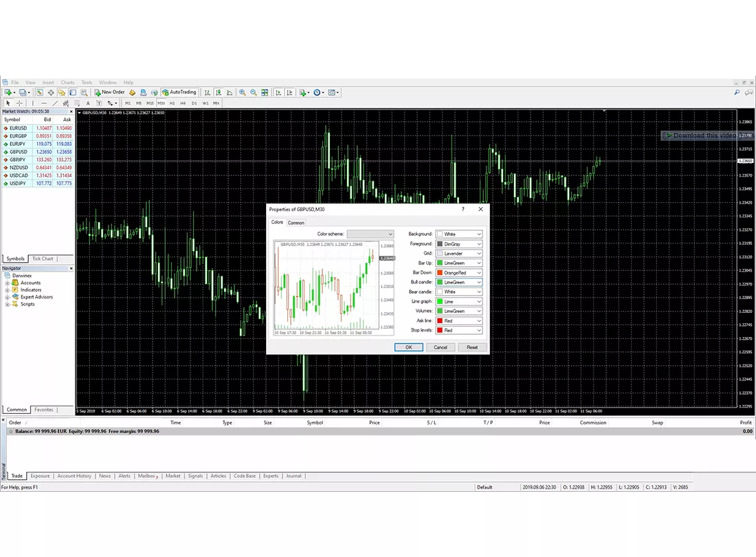756x557 pixels.
Task: Select the trendline drawing tool
Action: pos(55,103)
